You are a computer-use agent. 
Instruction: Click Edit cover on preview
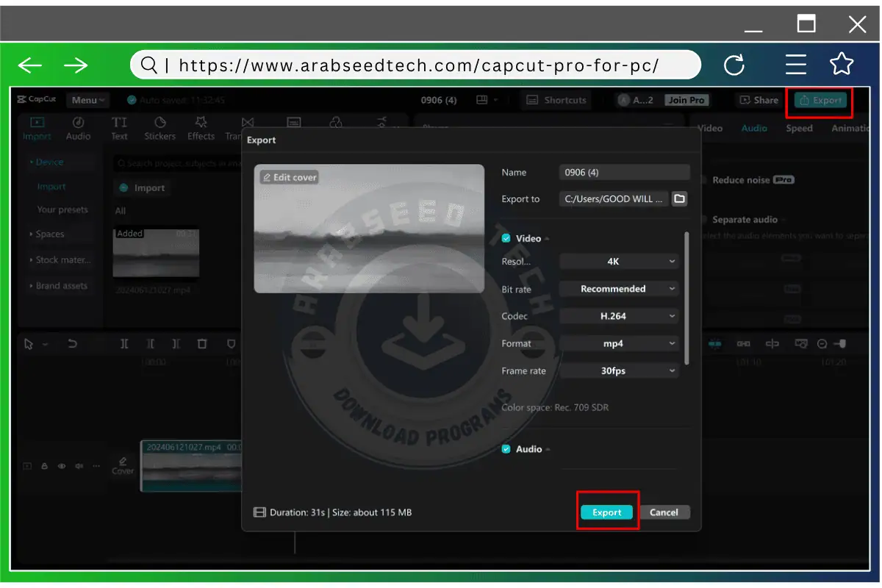[x=290, y=178]
